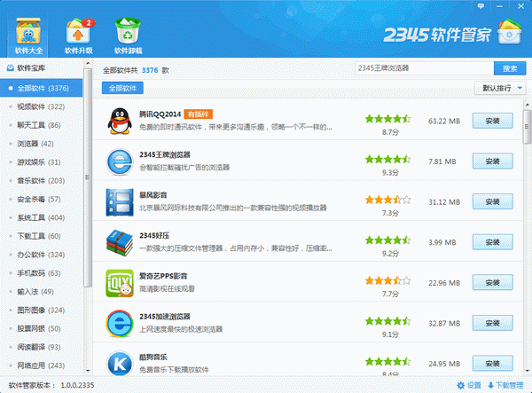The width and height of the screenshot is (532, 393).
Task: Open 设置 settings link
Action: 474,385
